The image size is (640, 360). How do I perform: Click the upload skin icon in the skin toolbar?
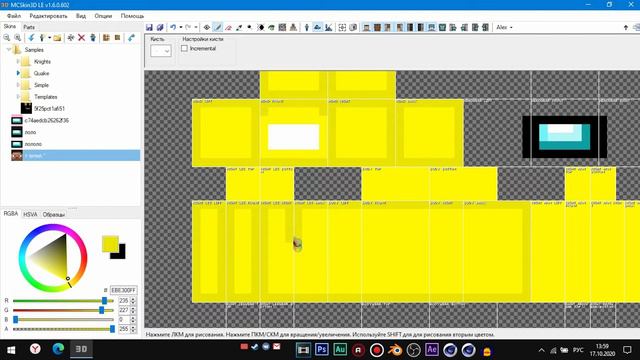coord(131,38)
